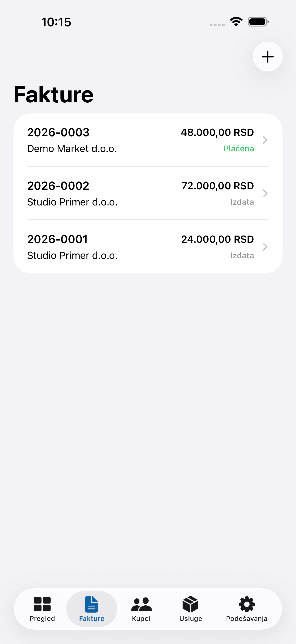Select the Fakture document icon
This screenshot has height=644, width=296.
(x=91, y=604)
